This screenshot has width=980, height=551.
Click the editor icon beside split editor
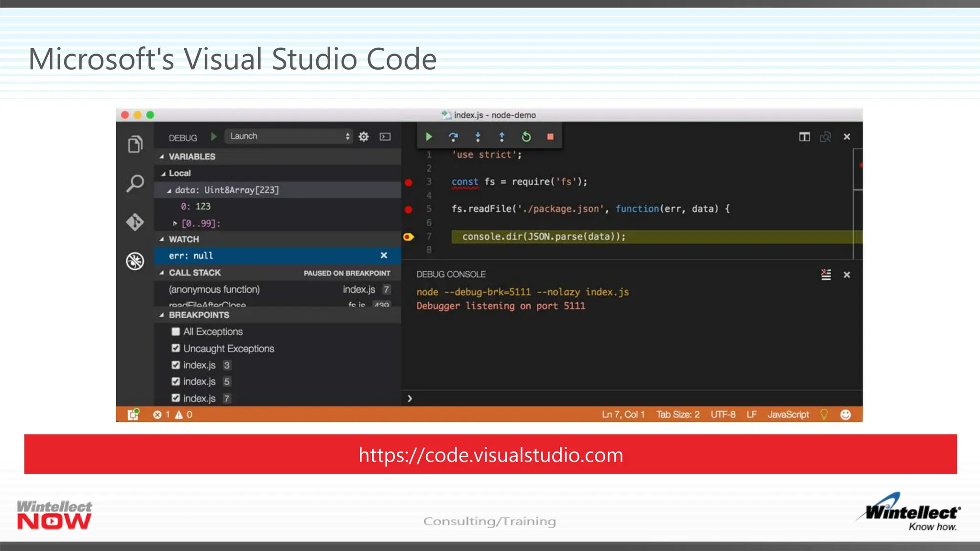tap(825, 137)
